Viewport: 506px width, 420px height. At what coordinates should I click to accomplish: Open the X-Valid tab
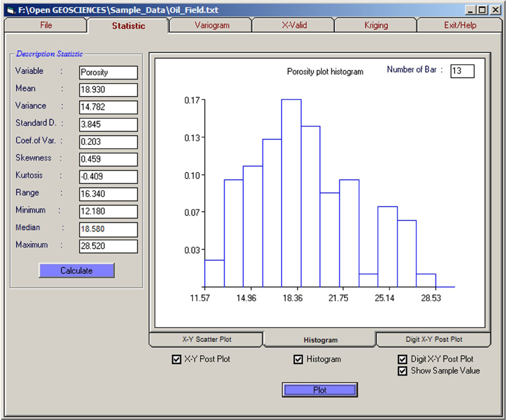point(294,25)
